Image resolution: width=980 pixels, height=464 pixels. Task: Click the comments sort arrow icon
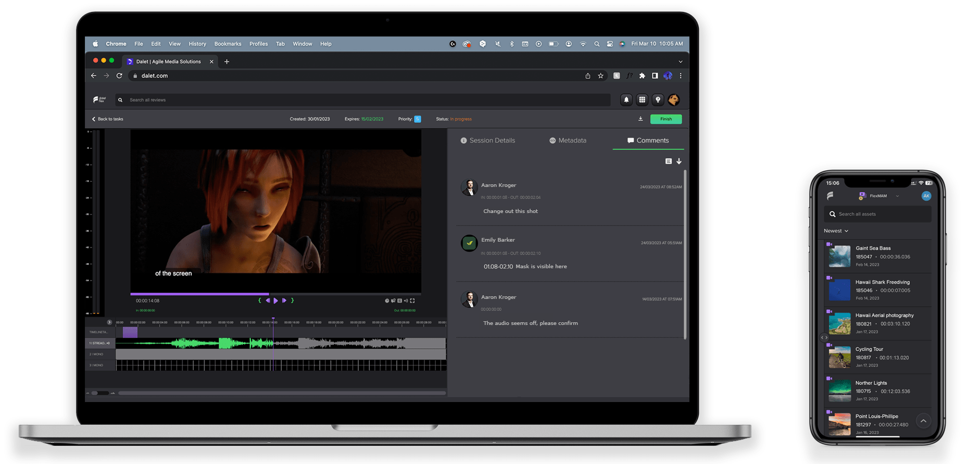point(679,161)
